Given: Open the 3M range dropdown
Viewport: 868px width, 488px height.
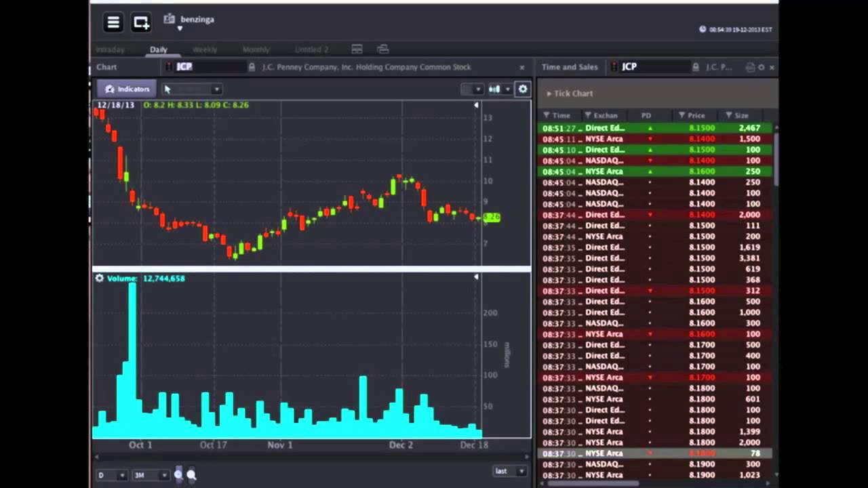Looking at the screenshot, I should [x=150, y=475].
